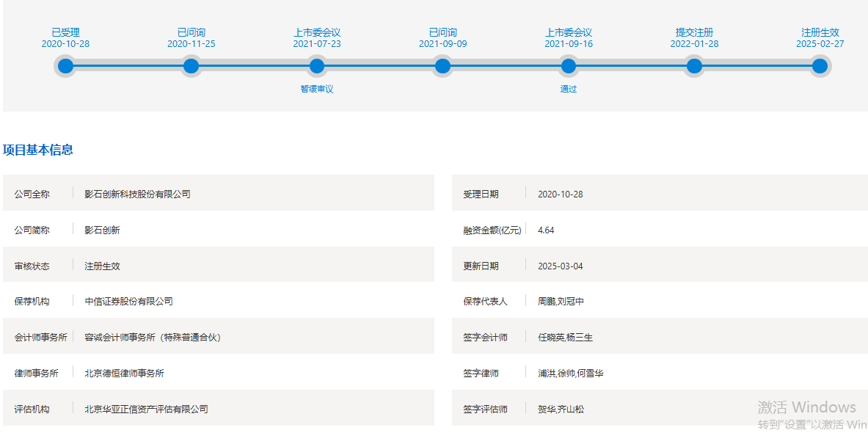Click the financing amount 4.64

coord(546,230)
